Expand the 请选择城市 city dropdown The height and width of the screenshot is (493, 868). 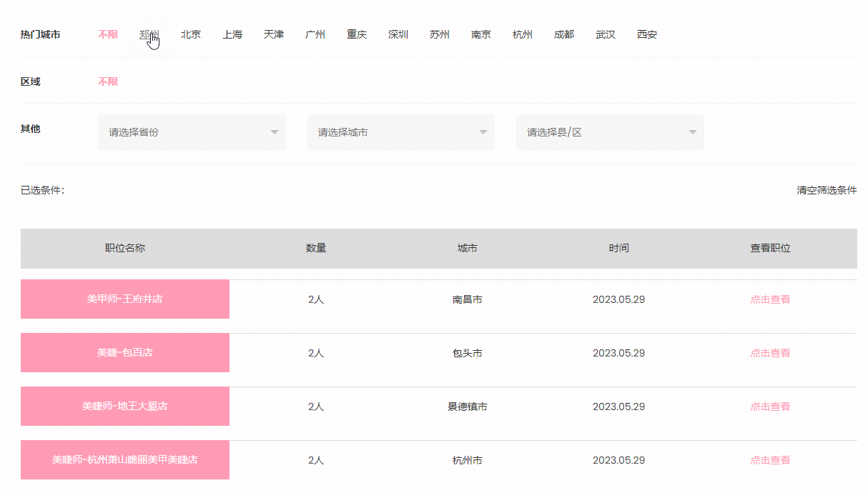tap(401, 132)
